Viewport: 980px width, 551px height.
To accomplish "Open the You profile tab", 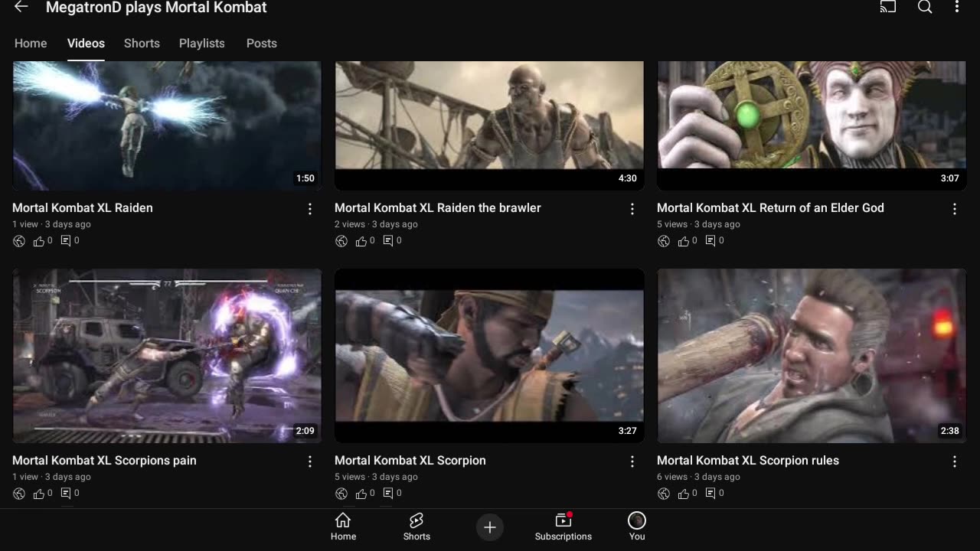I will (637, 527).
